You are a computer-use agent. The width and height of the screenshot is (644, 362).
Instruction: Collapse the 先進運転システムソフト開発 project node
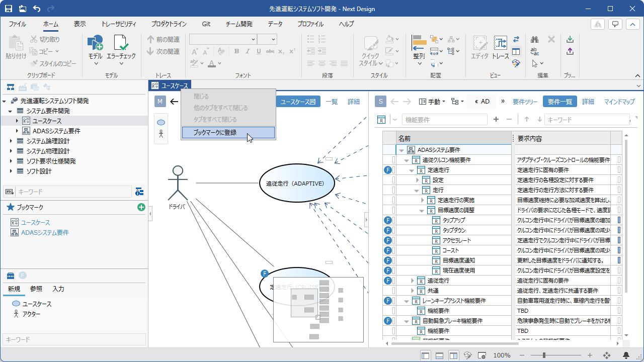pyautogui.click(x=4, y=101)
